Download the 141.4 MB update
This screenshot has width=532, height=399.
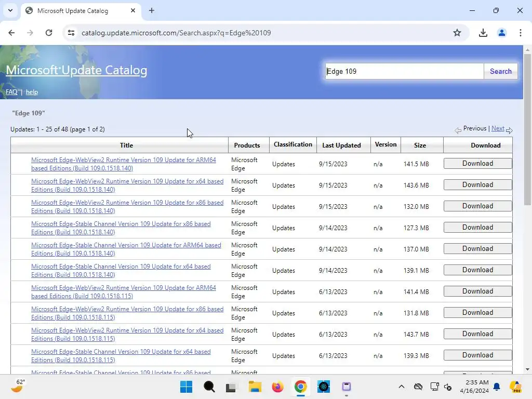click(478, 291)
